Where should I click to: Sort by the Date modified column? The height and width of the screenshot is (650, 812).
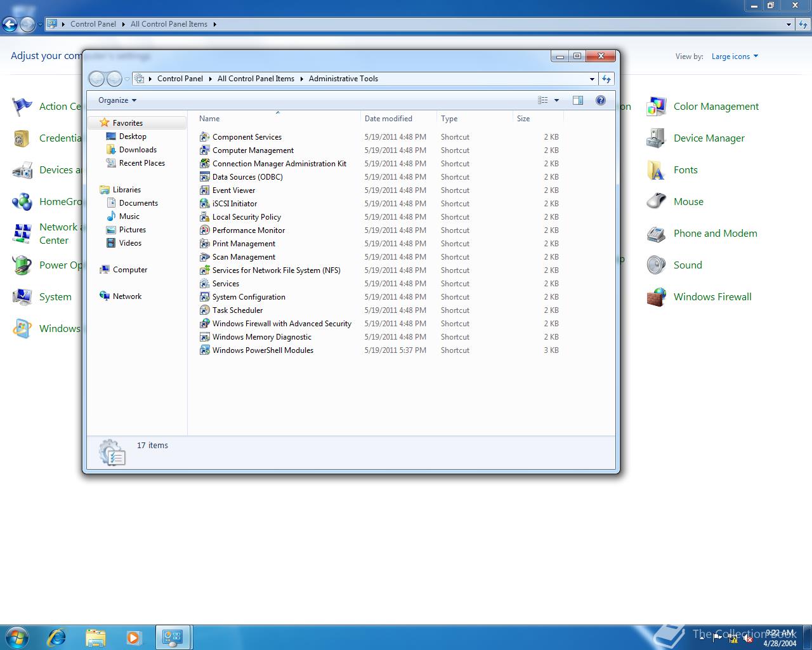(398, 119)
